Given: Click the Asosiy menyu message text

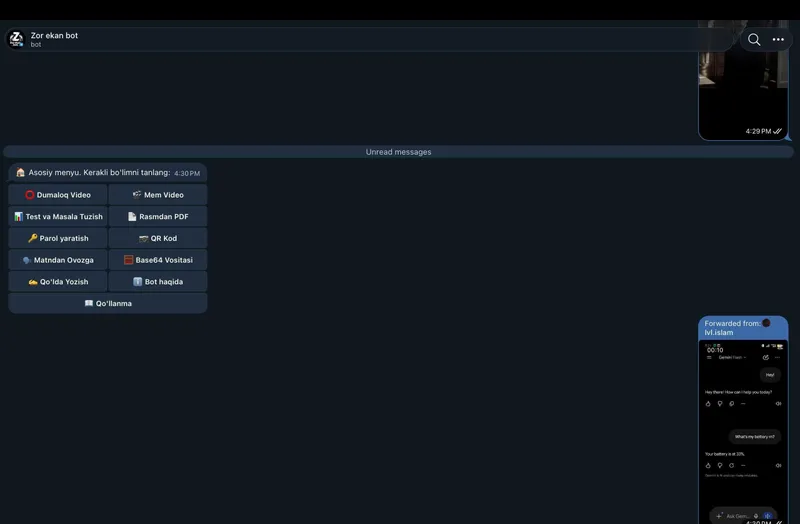Looking at the screenshot, I should pos(99,172).
